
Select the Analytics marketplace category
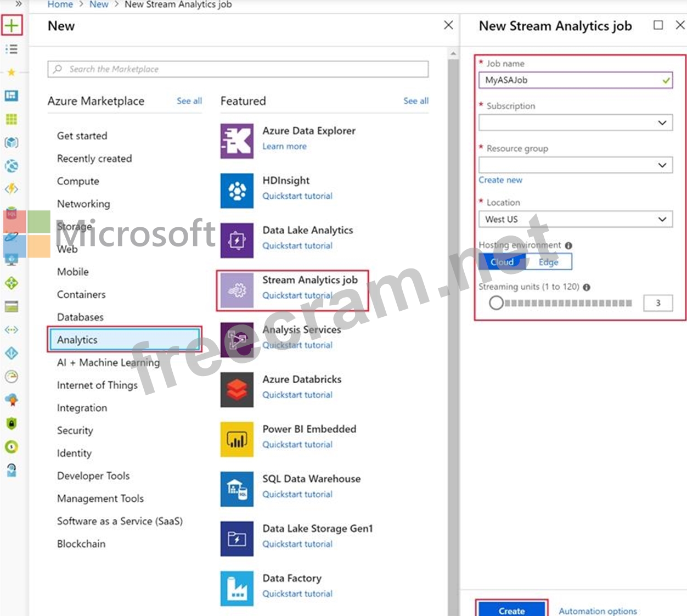pos(125,340)
